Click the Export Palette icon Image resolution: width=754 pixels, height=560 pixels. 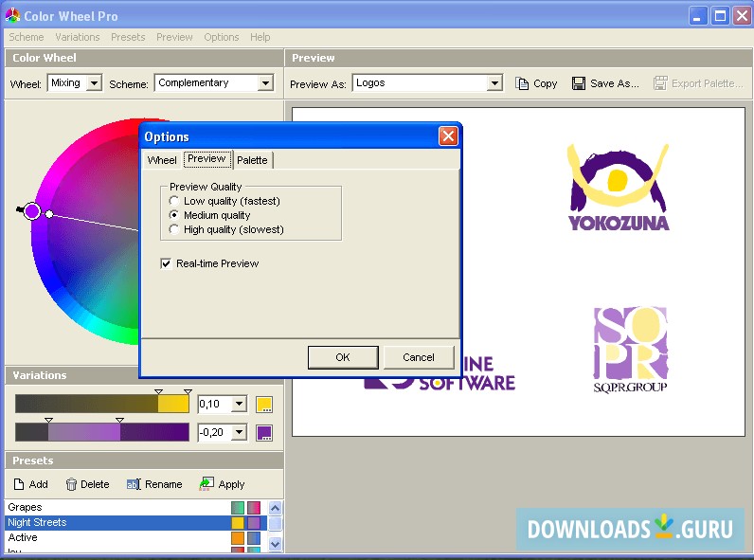point(660,83)
